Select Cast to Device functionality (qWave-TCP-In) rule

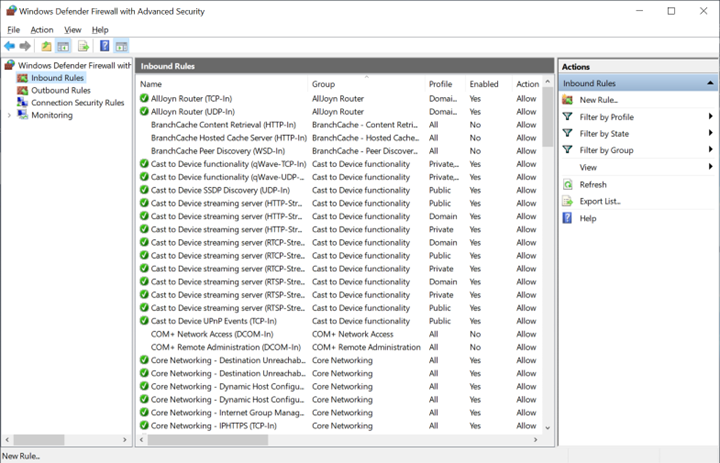pyautogui.click(x=228, y=164)
